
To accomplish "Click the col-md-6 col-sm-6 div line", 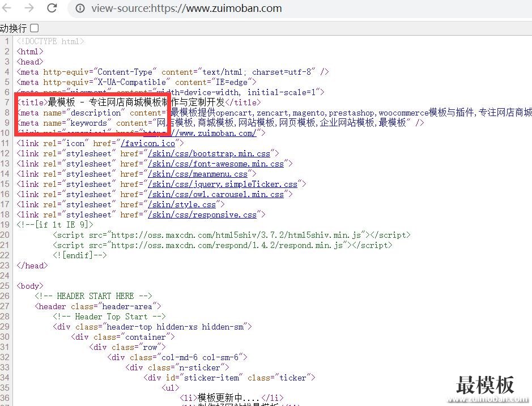I will pos(177,357).
